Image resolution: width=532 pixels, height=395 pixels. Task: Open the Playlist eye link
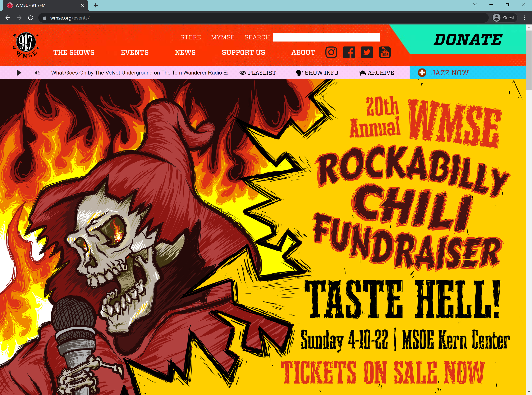point(258,73)
